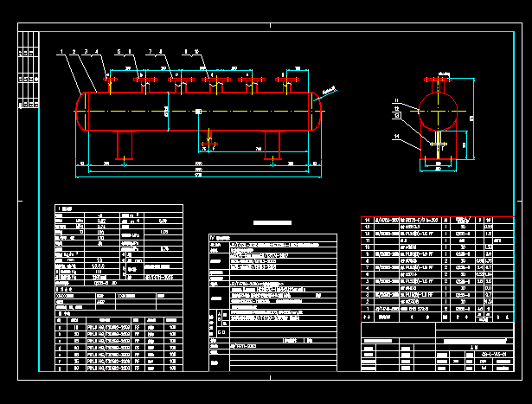Select the white title bar above the requirements table

tap(272, 224)
